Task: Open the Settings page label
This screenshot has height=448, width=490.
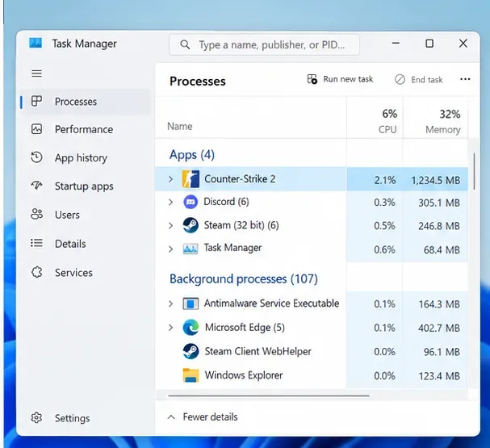Action: [72, 418]
